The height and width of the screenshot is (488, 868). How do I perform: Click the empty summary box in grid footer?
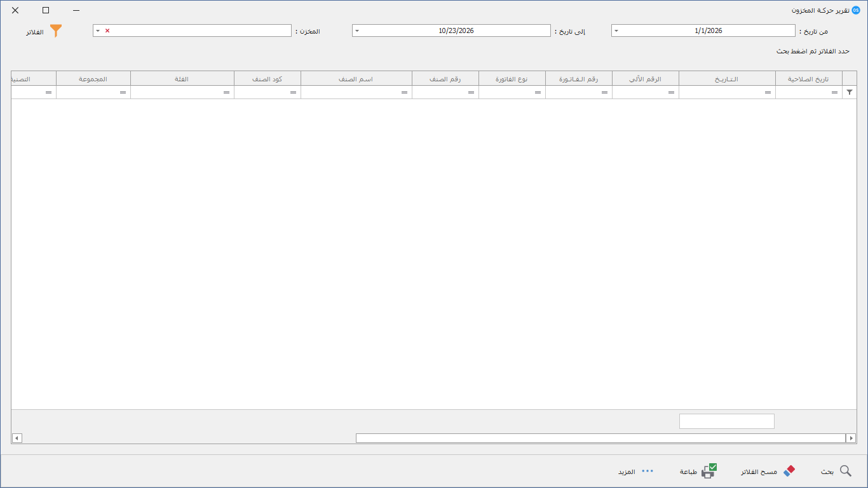coord(727,421)
